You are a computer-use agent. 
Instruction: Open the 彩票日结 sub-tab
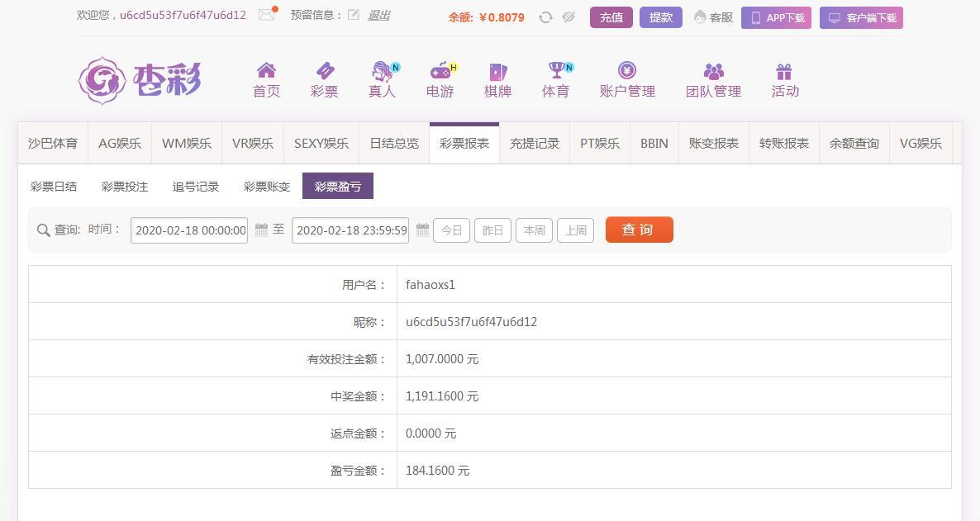point(54,186)
